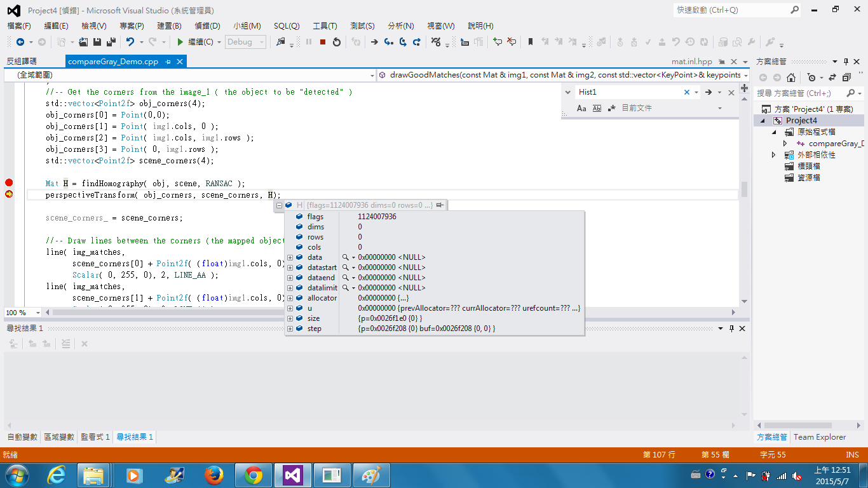Open the magnifier visualizer for the data row

click(346, 257)
